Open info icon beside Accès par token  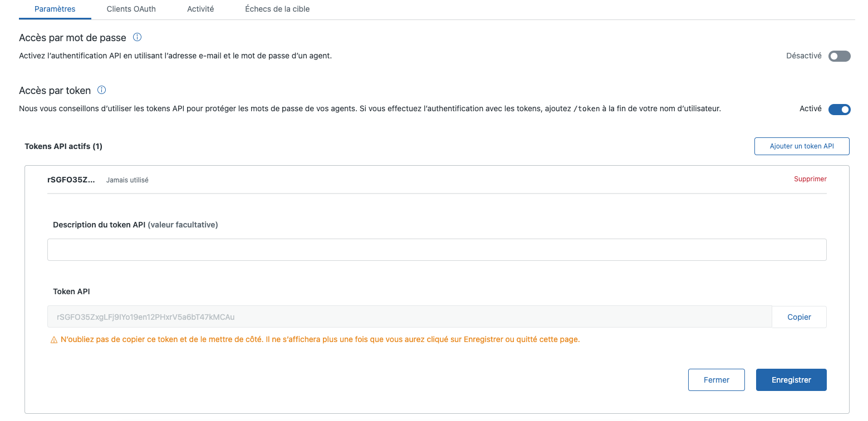tap(102, 90)
